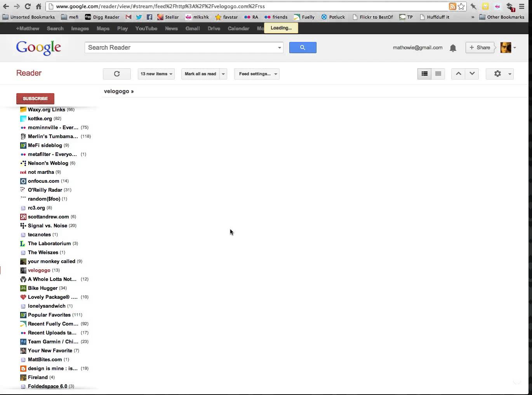Select the Waxy.org Links feed
Screen dimensions: 532x395
[x=47, y=109]
